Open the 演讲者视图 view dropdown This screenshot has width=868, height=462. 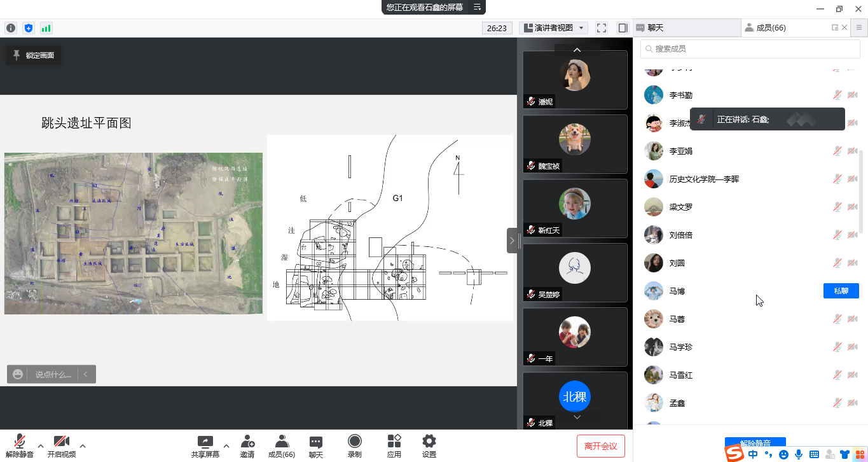coord(553,28)
